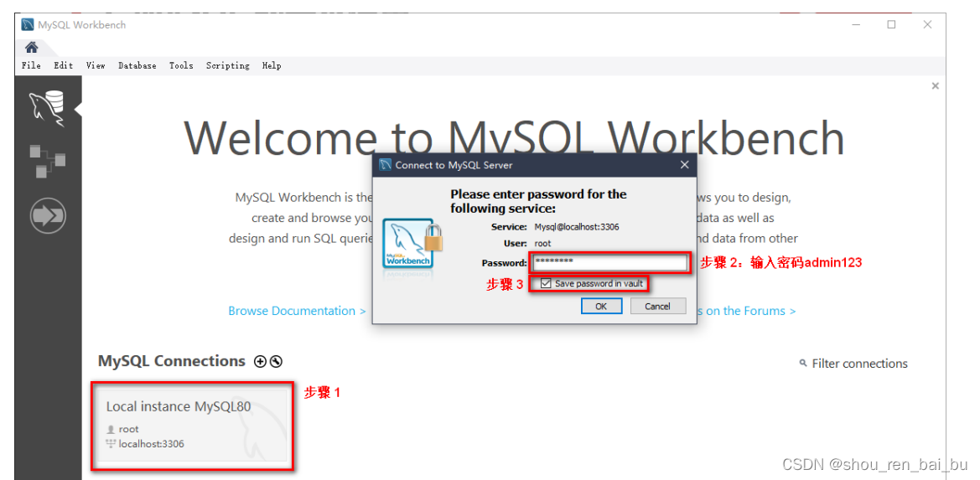The height and width of the screenshot is (480, 980).
Task: Click the Password input field
Action: 610,262
